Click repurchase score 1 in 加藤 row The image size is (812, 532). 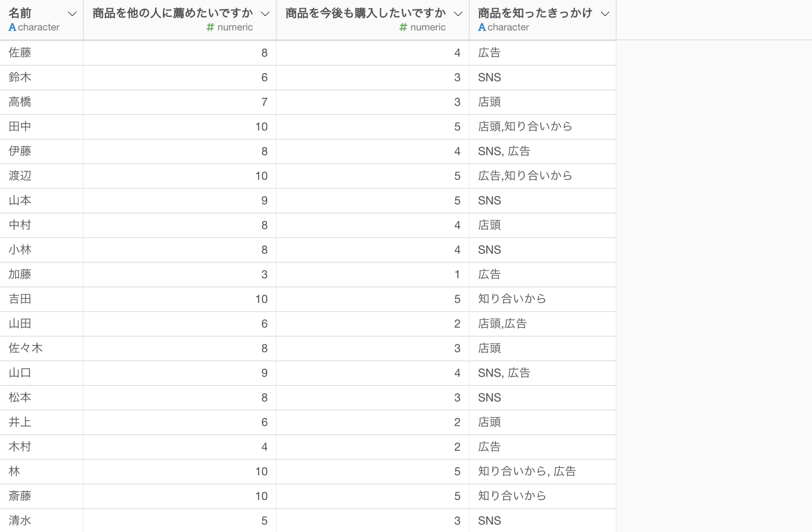457,274
